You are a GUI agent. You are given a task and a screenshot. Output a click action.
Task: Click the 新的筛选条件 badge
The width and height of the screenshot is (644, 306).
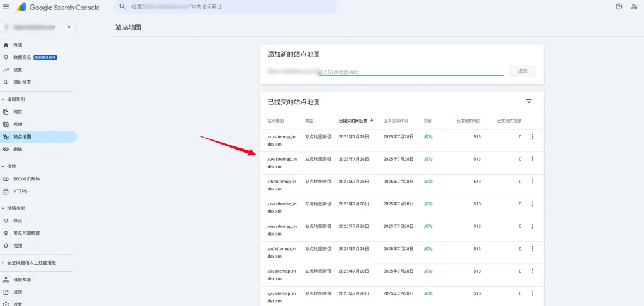(x=45, y=57)
